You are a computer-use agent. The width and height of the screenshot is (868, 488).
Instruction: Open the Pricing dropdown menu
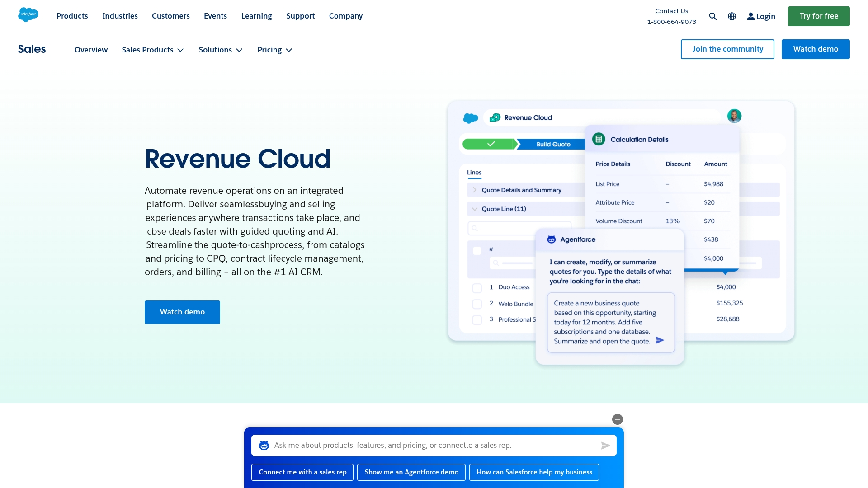(x=275, y=50)
